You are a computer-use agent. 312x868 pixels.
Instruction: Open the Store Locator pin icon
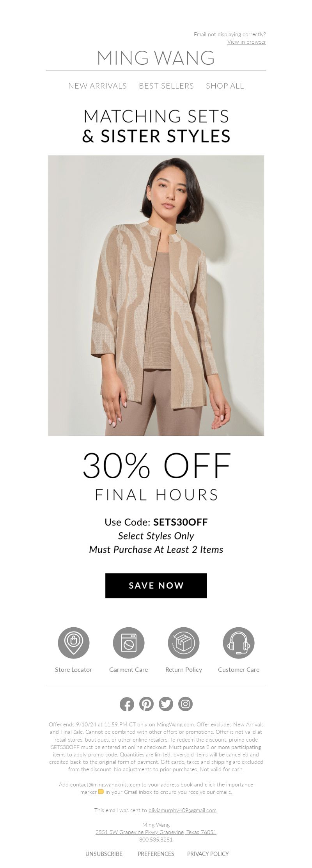tap(73, 643)
